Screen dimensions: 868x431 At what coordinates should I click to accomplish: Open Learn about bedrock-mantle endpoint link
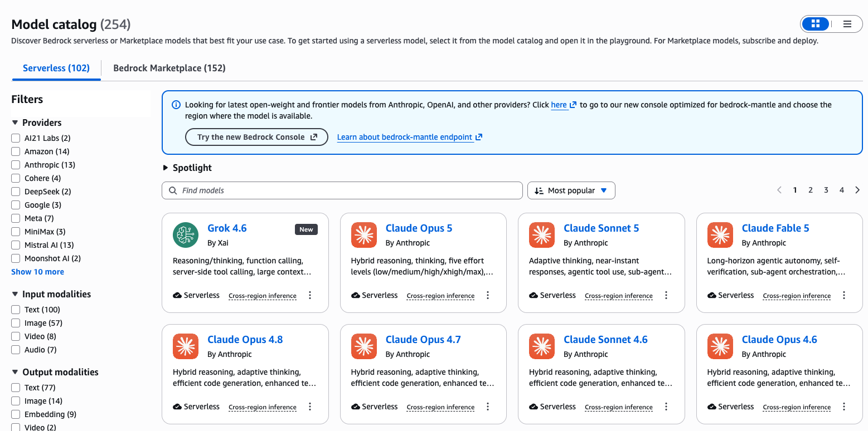(410, 137)
